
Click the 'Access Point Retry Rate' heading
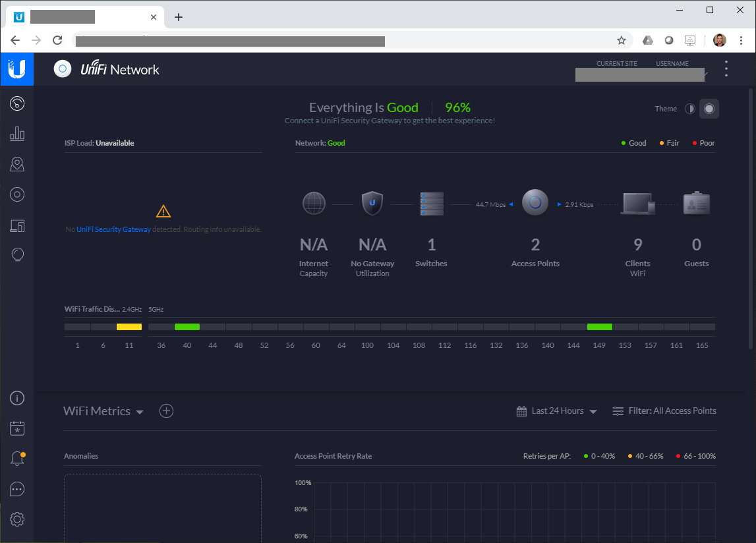[333, 456]
